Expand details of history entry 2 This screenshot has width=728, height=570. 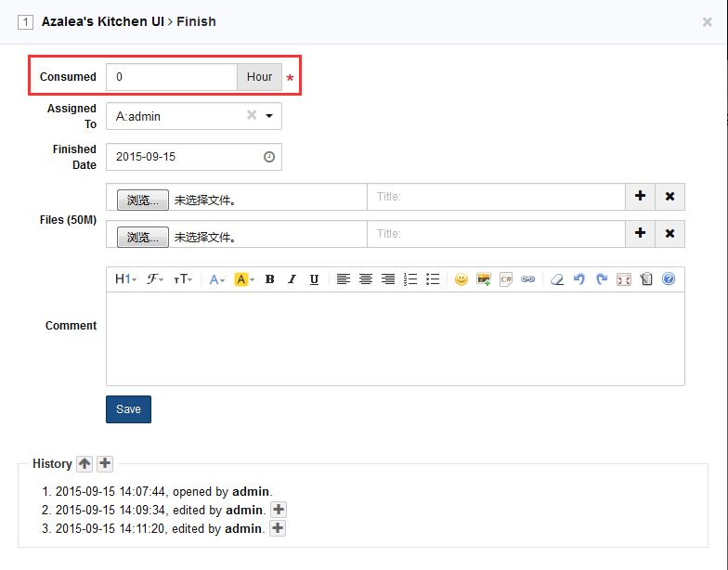(278, 510)
